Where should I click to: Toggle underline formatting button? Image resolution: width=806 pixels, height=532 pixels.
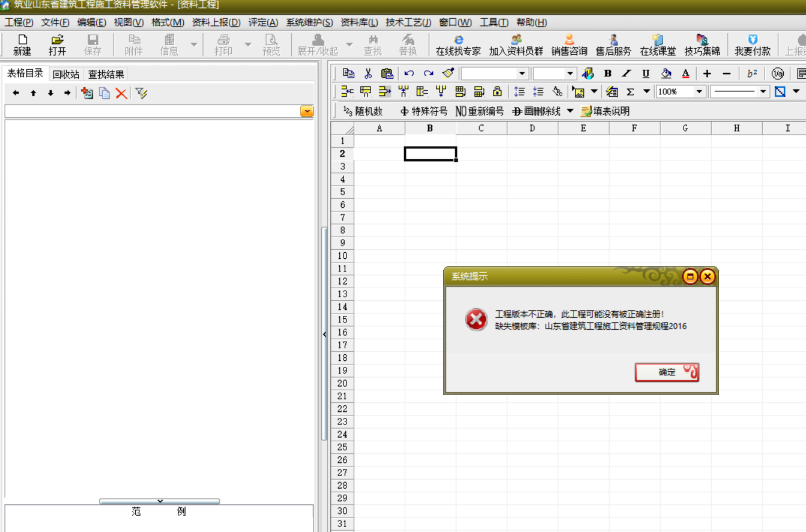(x=646, y=74)
